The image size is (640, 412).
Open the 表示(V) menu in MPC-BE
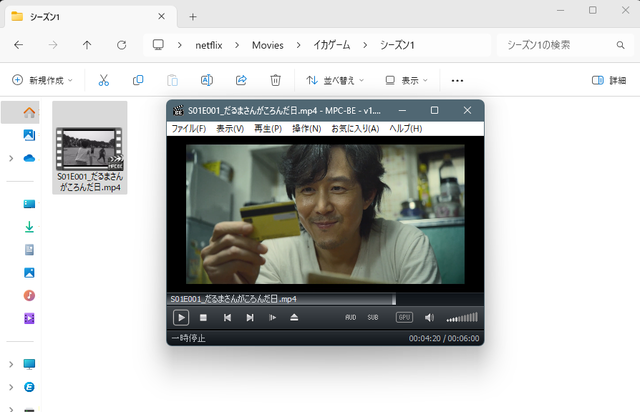coord(230,129)
